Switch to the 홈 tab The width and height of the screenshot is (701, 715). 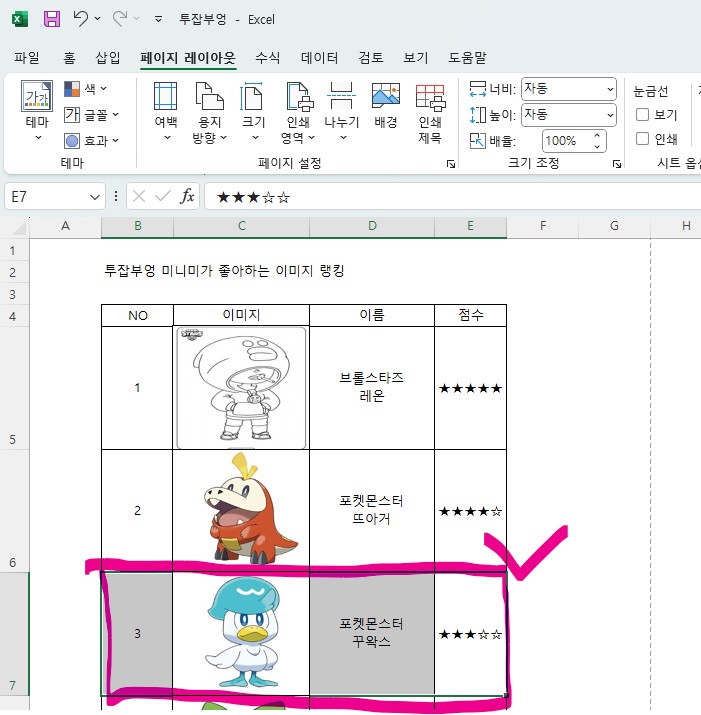69,58
